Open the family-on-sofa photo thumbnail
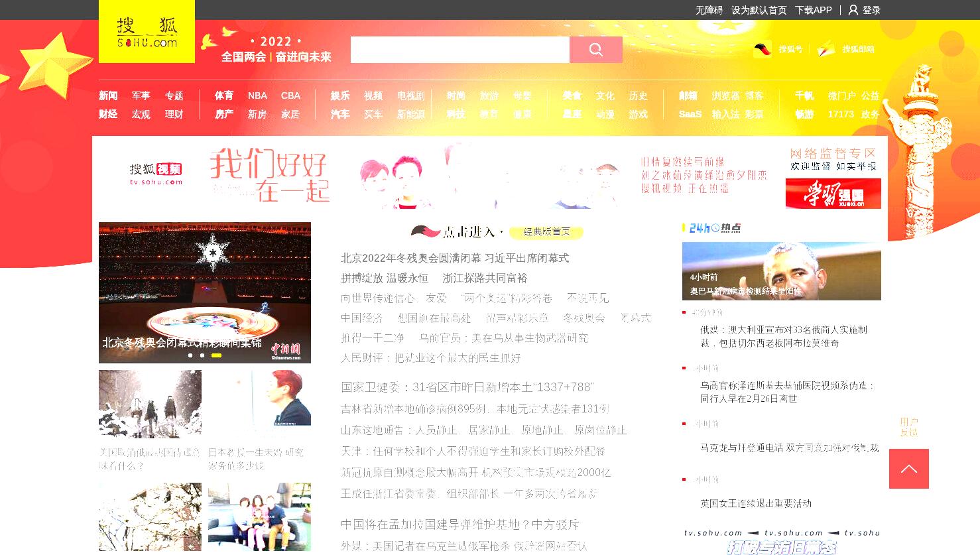The height and width of the screenshot is (555, 980). (x=259, y=517)
